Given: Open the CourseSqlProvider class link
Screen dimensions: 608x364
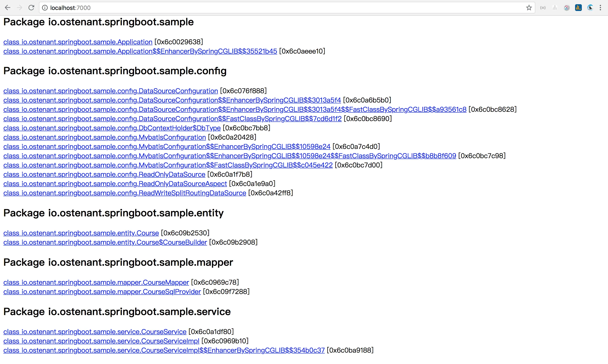Looking at the screenshot, I should click(102, 292).
